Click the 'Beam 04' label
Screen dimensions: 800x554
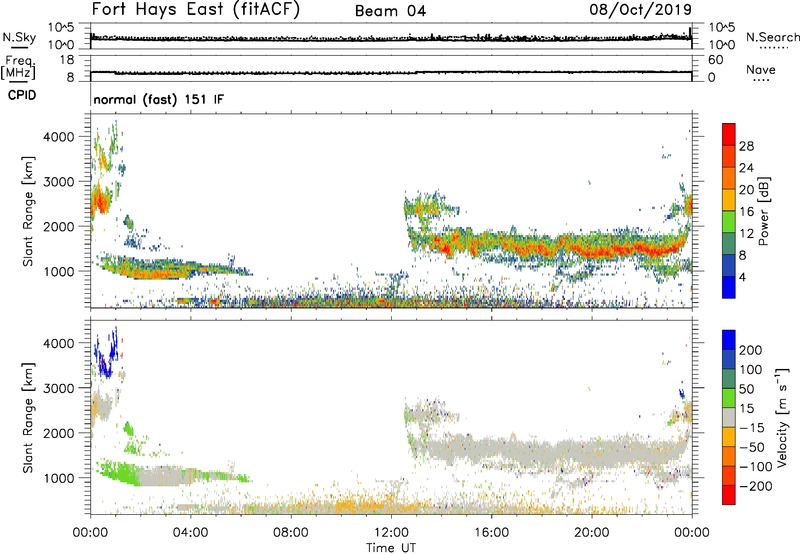(390, 11)
